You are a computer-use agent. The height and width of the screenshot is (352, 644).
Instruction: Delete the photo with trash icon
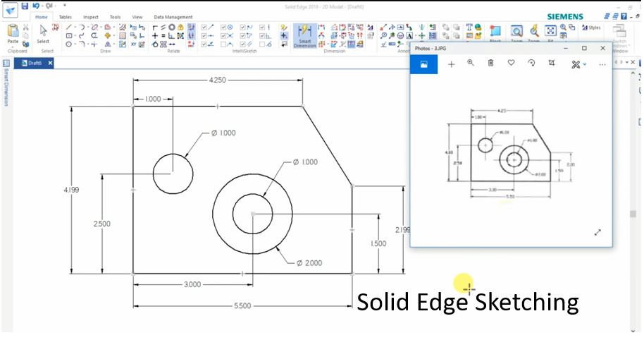(x=490, y=63)
